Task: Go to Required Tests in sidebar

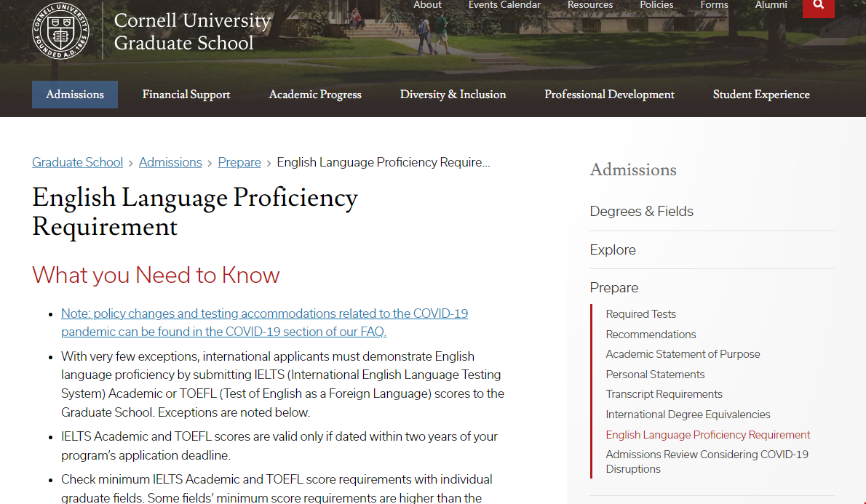Action: (640, 314)
